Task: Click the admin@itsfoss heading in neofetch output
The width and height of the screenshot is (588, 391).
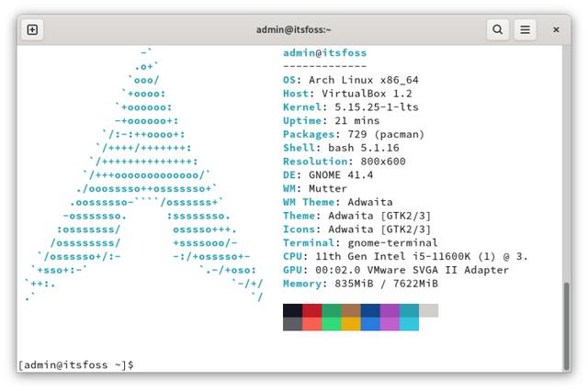Action: click(x=324, y=53)
